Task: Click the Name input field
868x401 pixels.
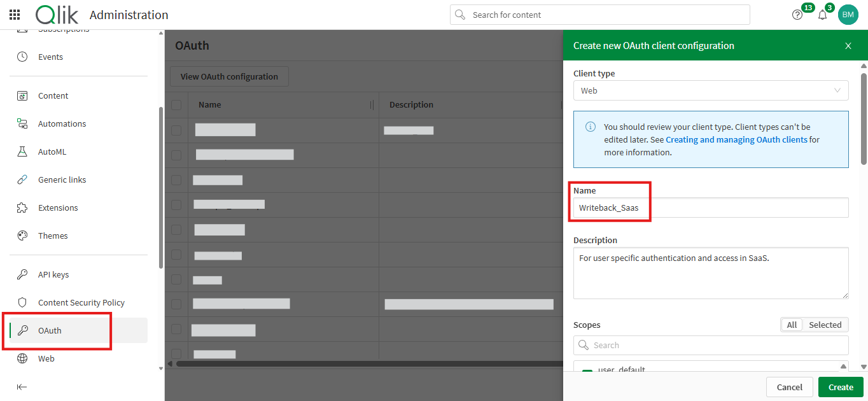Action: pos(711,208)
